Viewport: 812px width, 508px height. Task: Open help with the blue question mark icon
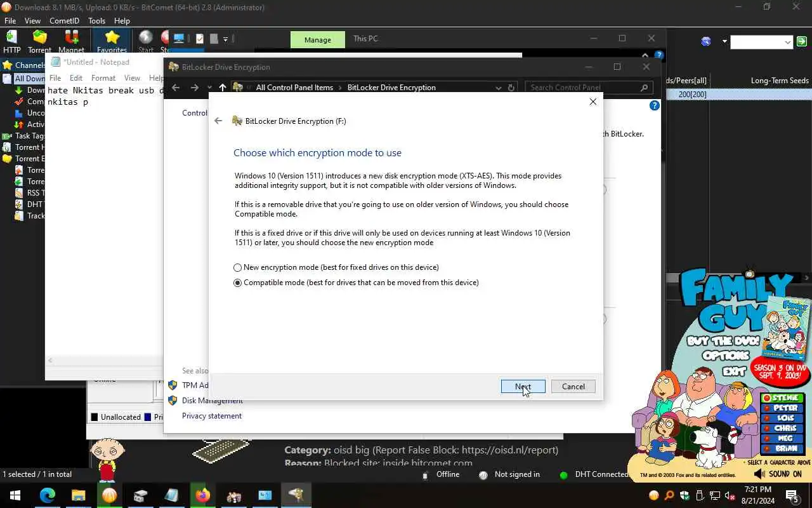click(x=655, y=105)
